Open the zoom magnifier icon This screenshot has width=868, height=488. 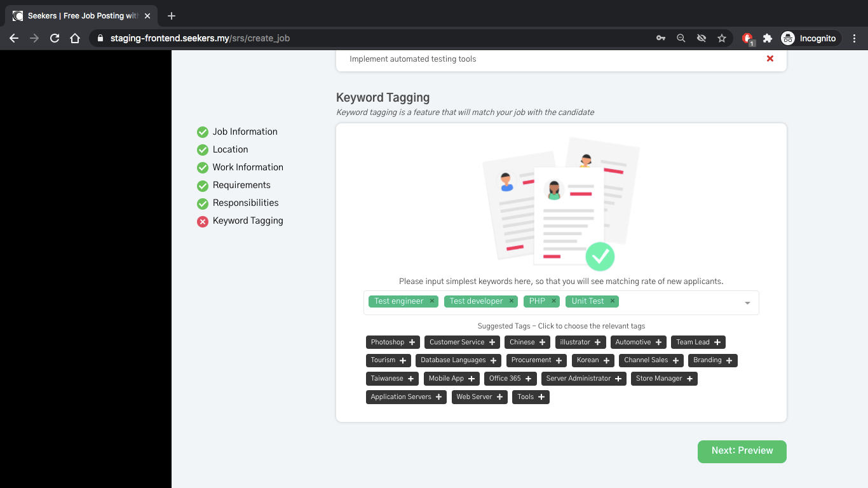coord(681,38)
